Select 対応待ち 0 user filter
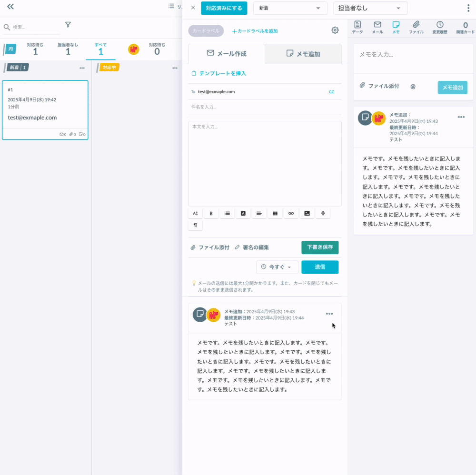Image resolution: width=476 pixels, height=475 pixels. pyautogui.click(x=157, y=49)
